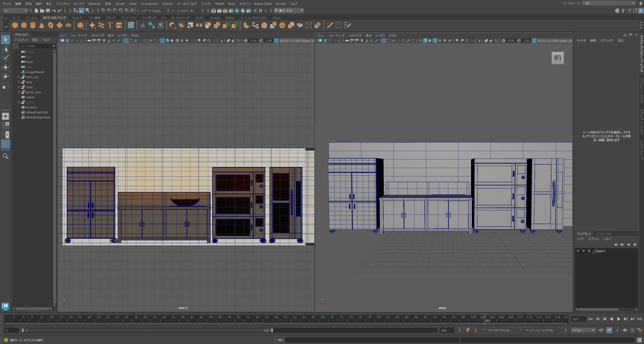Open the Arnold menu
Image resolution: width=644 pixels, height=344 pixels.
pos(280,4)
